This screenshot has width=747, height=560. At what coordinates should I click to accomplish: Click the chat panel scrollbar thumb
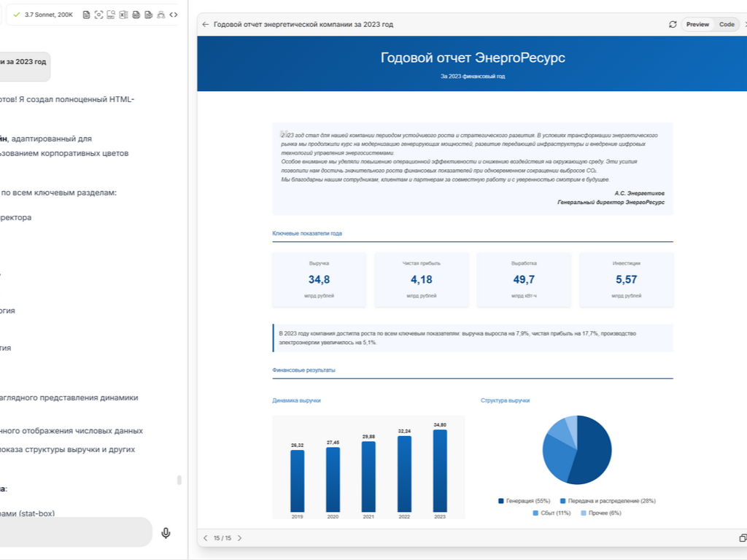click(x=179, y=480)
